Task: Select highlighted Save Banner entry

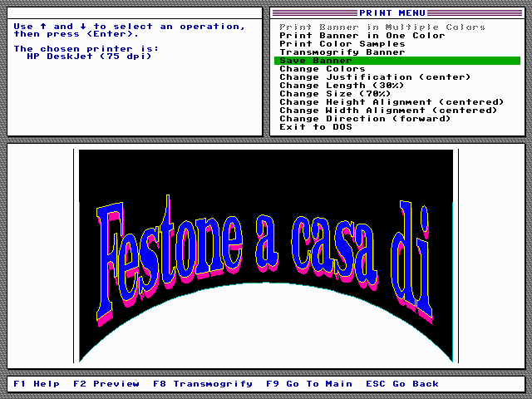Action: [397, 61]
